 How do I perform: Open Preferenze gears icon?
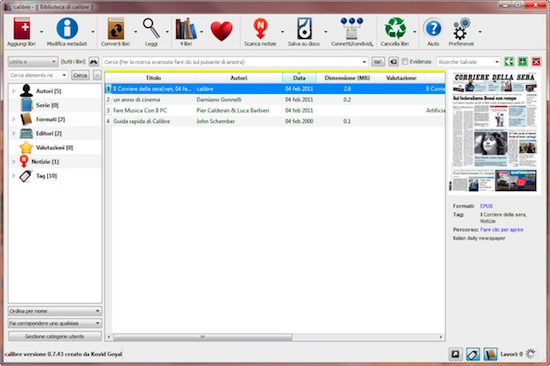461,28
